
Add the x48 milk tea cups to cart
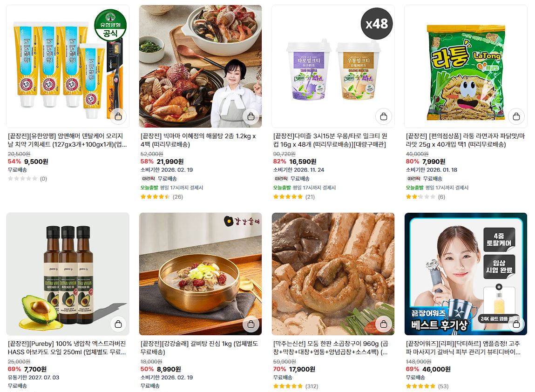point(384,116)
